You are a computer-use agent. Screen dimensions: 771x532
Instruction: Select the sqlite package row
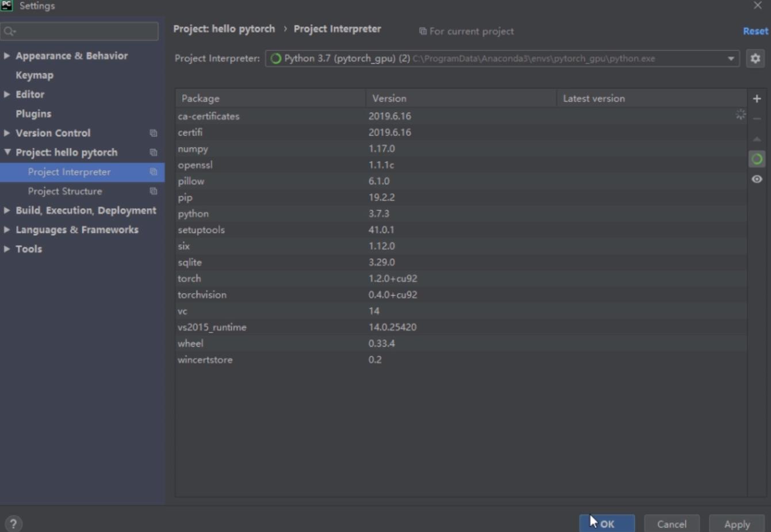click(x=461, y=262)
